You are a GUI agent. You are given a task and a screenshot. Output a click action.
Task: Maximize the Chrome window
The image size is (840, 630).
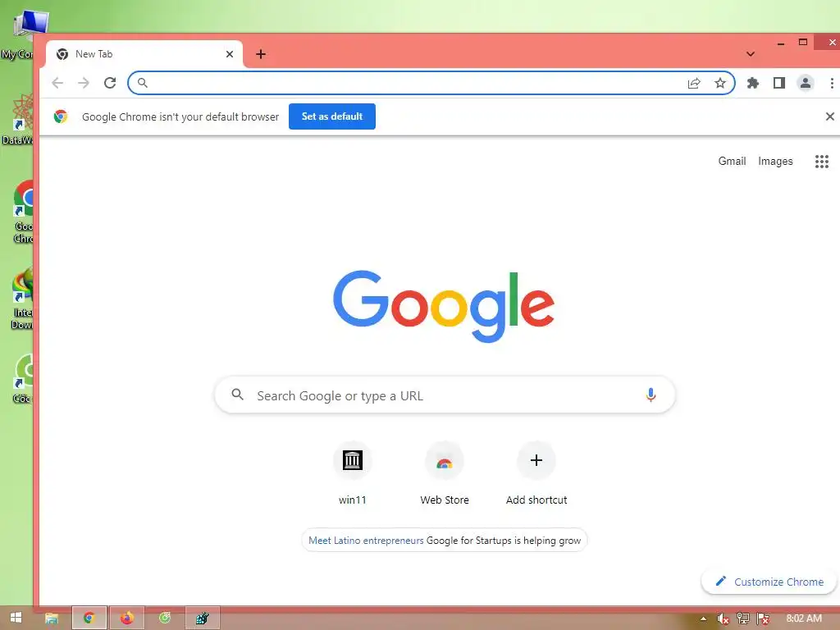pyautogui.click(x=802, y=43)
